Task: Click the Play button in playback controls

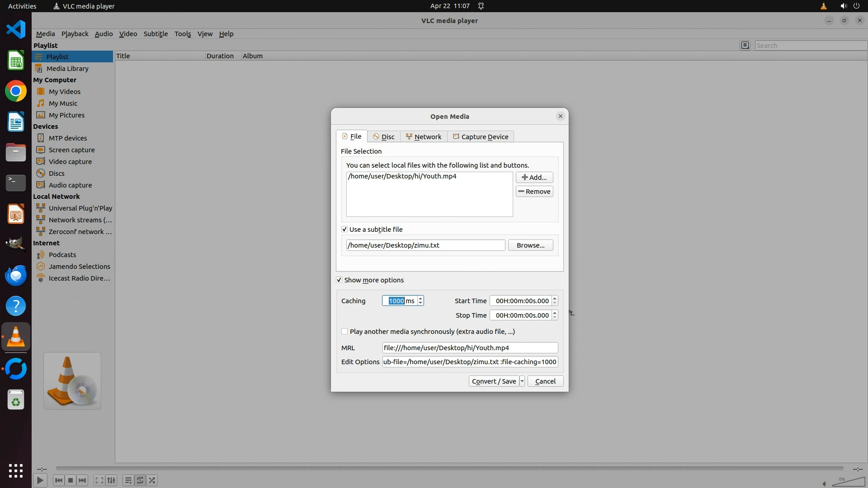Action: click(x=40, y=480)
